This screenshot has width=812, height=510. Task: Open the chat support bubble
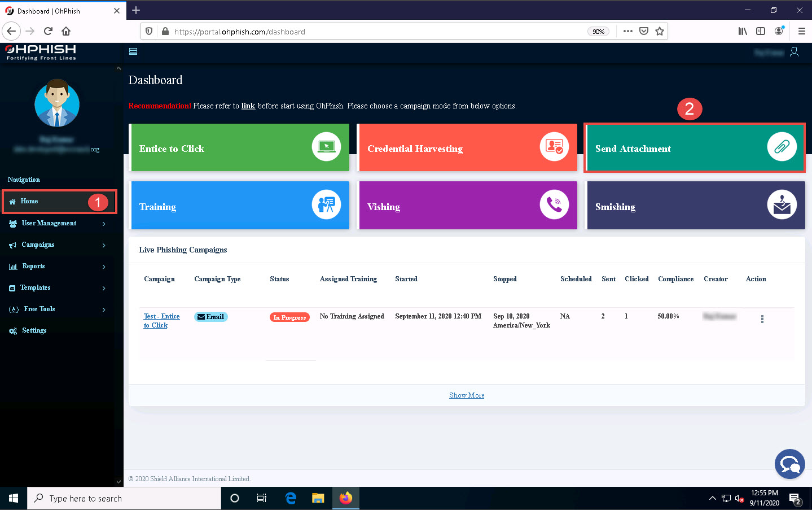pyautogui.click(x=789, y=464)
